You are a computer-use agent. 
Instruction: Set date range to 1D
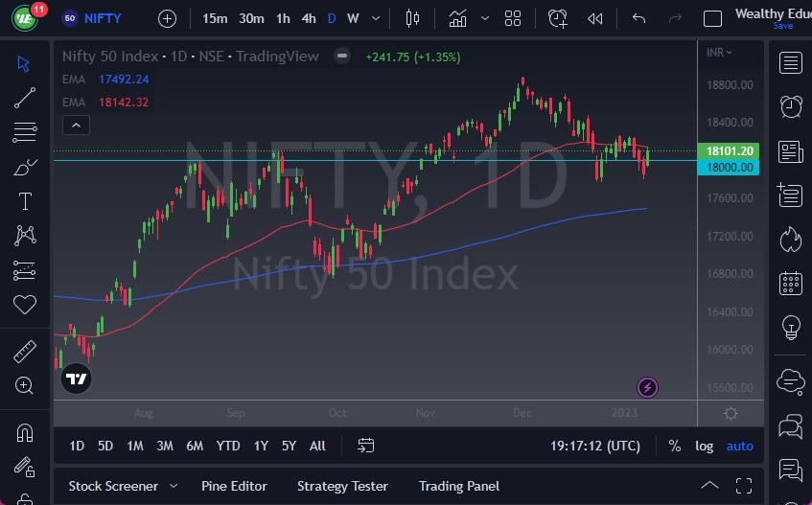tap(77, 446)
